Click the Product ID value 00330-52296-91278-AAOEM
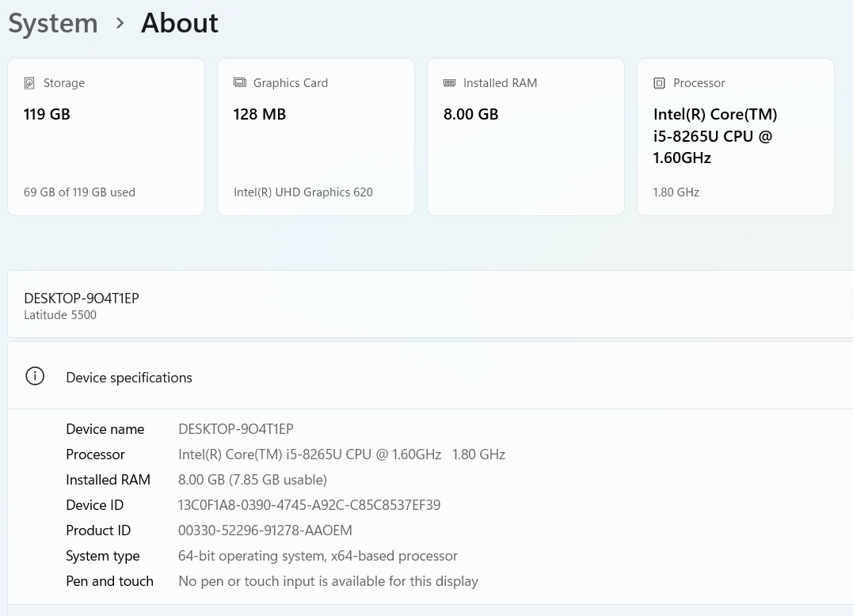 [x=265, y=530]
